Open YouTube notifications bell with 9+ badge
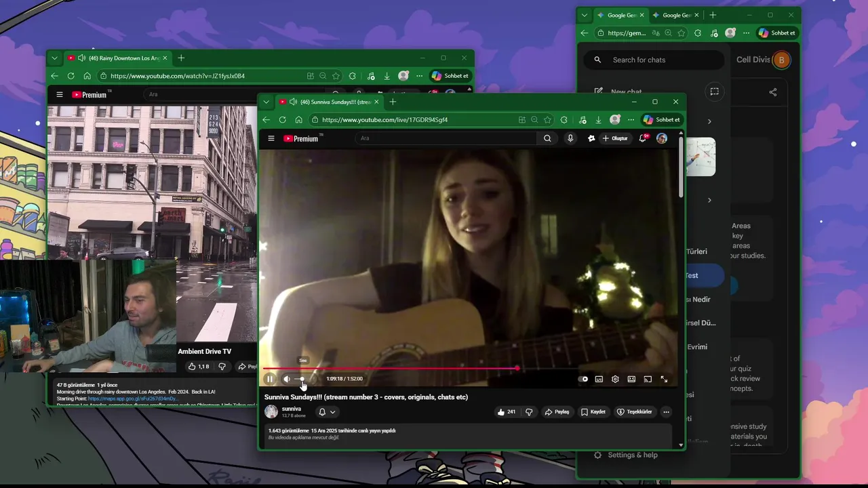 coord(643,138)
